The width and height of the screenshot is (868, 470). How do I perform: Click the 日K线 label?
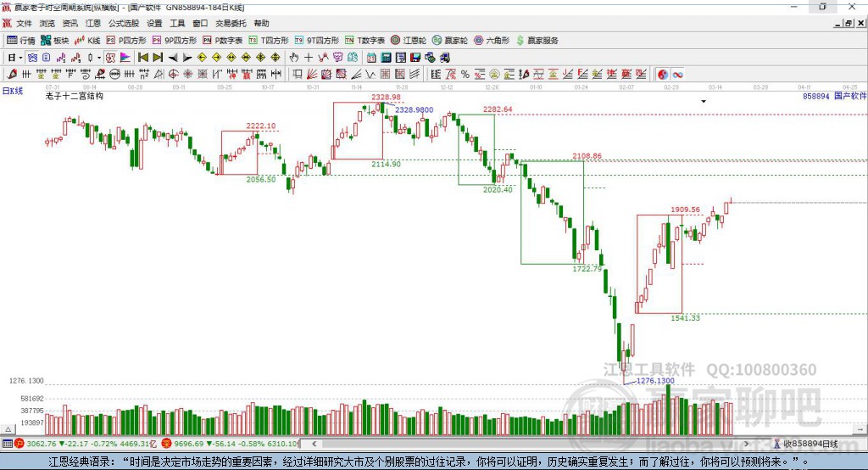pos(13,91)
